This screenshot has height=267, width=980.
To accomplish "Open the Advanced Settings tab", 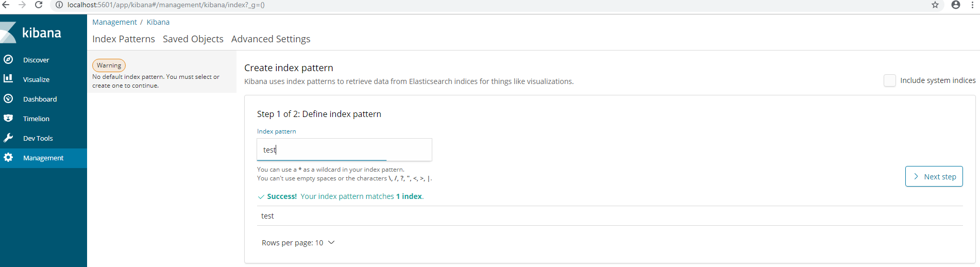I will point(271,39).
